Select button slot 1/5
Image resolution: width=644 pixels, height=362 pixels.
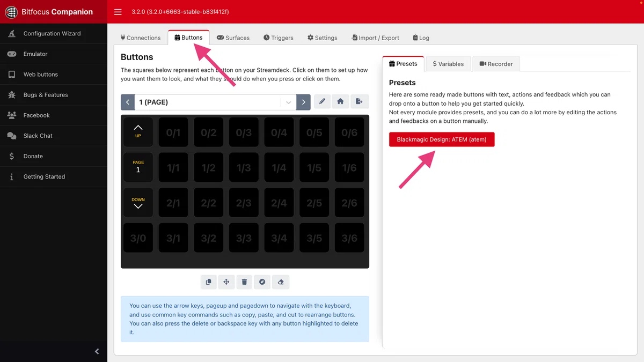click(x=314, y=167)
